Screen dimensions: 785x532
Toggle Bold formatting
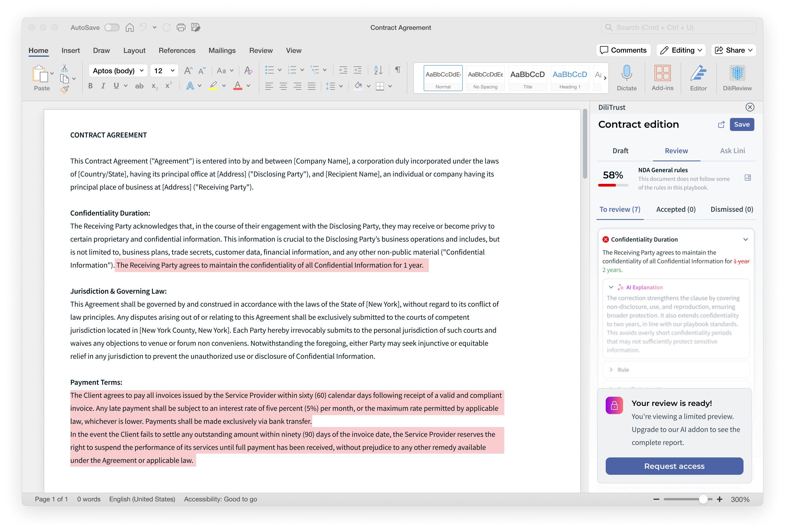click(x=90, y=86)
